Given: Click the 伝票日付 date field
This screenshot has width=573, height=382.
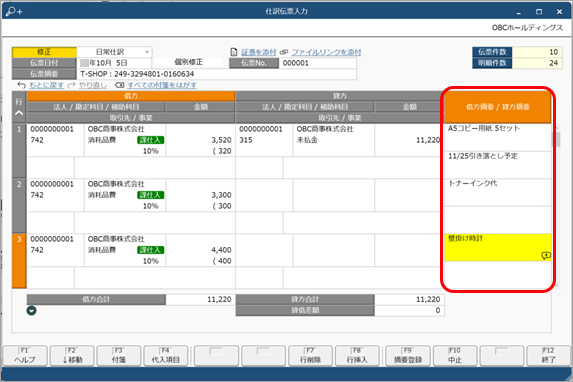Looking at the screenshot, I should pyautogui.click(x=114, y=63).
